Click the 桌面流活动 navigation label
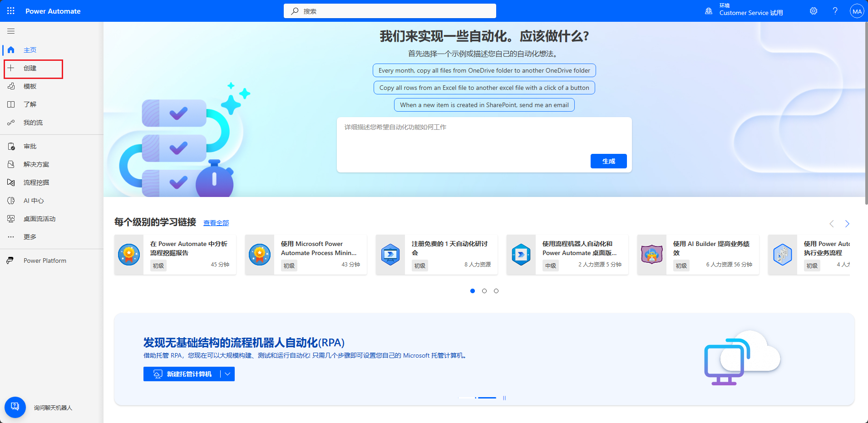This screenshot has height=423, width=868. pyautogui.click(x=39, y=219)
